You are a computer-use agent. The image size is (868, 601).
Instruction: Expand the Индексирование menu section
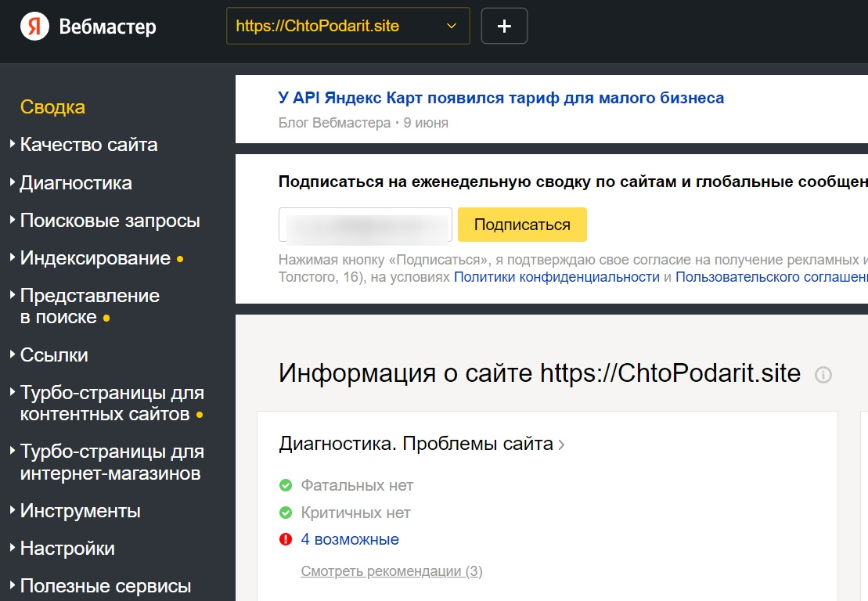(x=95, y=258)
